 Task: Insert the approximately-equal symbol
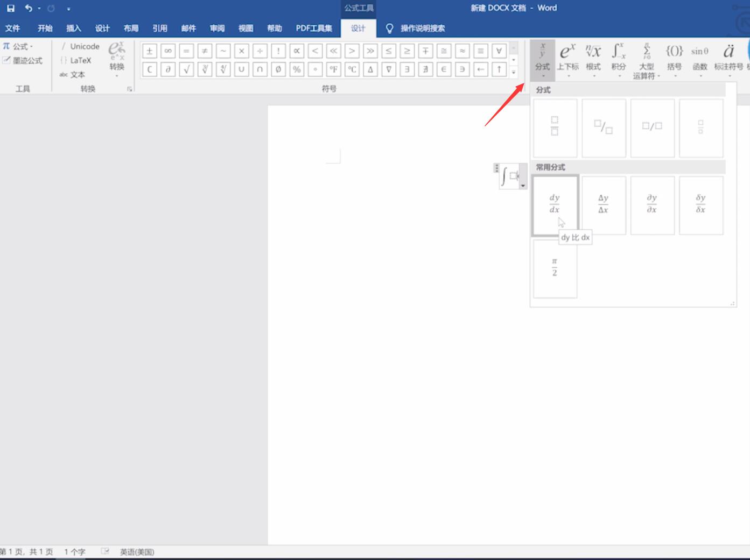[x=462, y=51]
